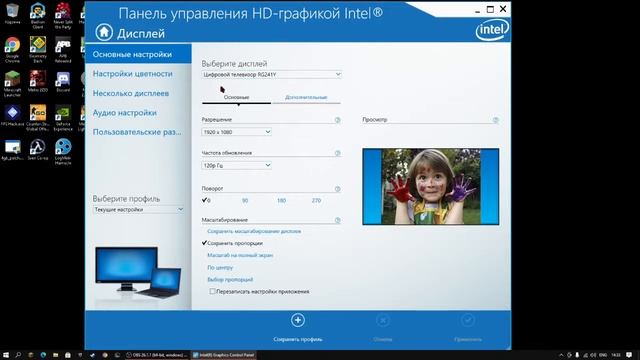Select 0 degree rotation

206,200
